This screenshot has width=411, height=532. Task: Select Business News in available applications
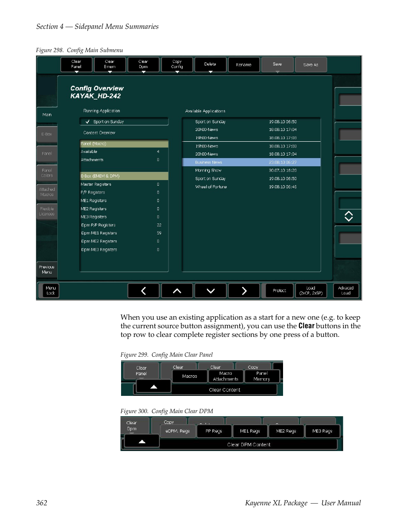(252, 162)
